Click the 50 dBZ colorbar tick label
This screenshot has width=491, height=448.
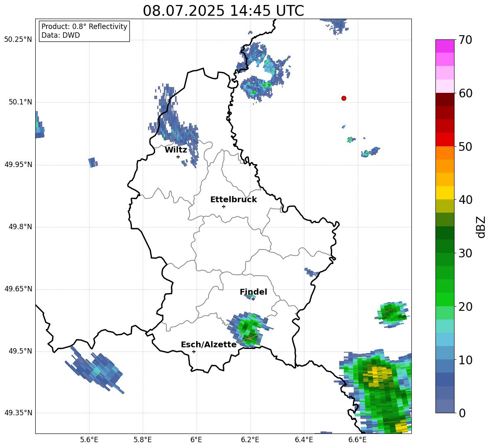pyautogui.click(x=465, y=146)
